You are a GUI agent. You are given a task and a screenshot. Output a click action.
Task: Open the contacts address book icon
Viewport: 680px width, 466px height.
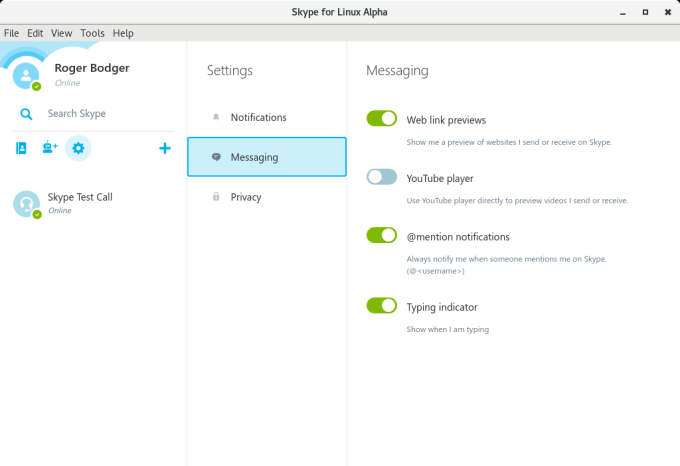tap(22, 148)
